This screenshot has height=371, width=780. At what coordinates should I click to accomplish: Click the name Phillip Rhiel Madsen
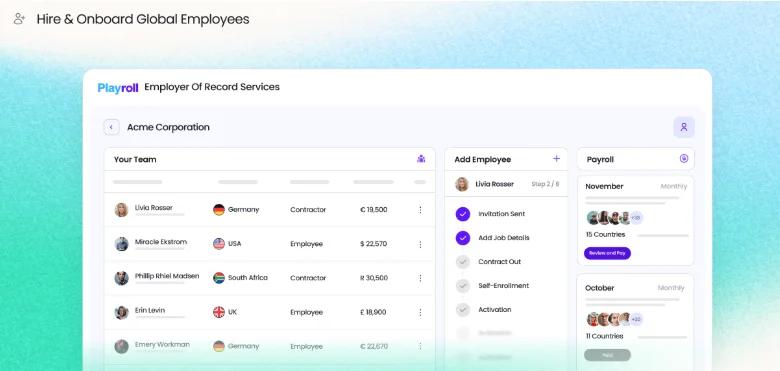[167, 276]
